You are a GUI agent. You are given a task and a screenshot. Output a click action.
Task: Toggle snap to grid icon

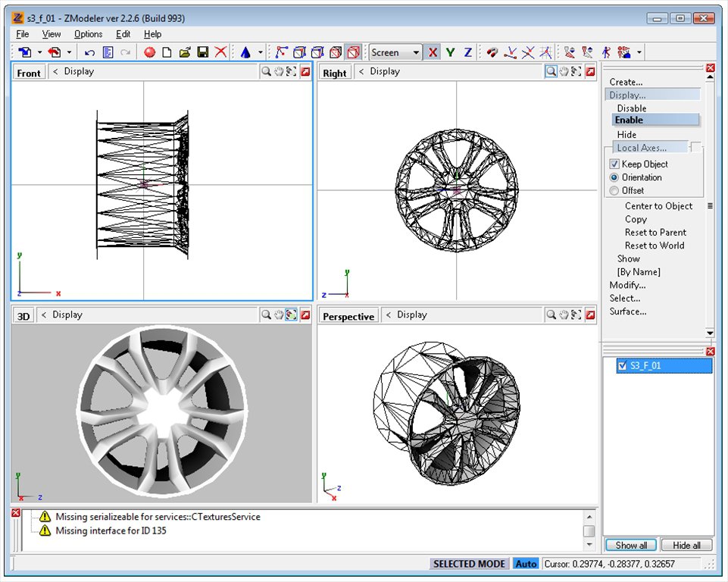click(x=545, y=52)
